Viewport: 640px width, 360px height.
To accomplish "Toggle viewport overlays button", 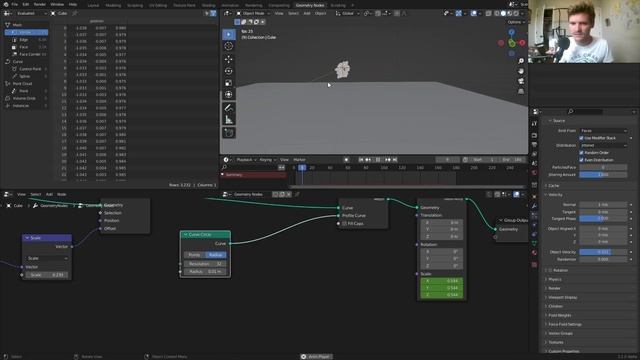I will tap(473, 13).
